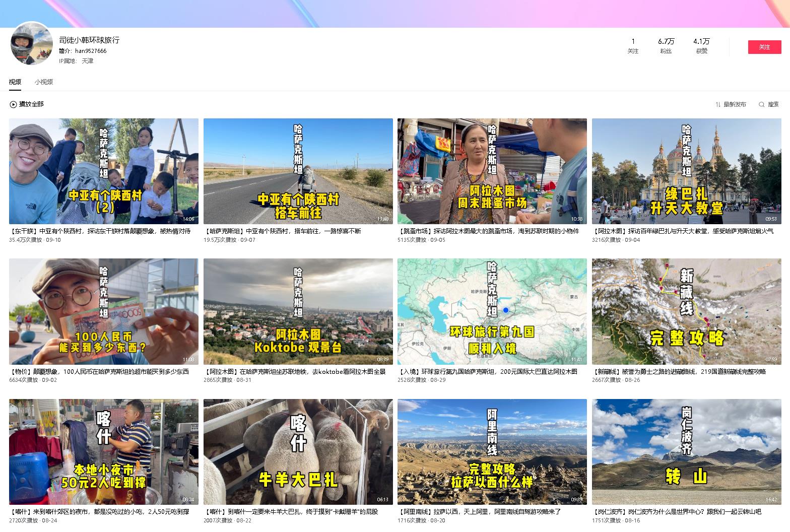Click the 【东干族】 video title link

(x=100, y=231)
